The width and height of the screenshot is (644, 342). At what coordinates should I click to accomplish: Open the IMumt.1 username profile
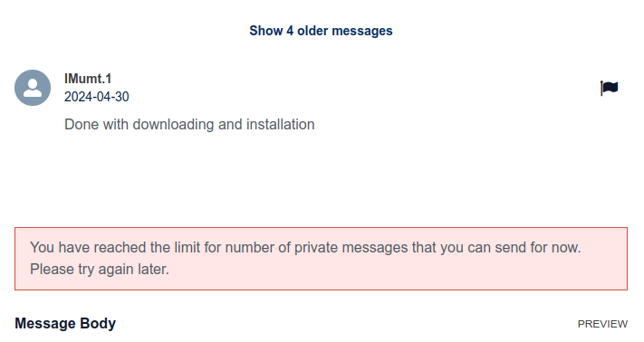88,79
